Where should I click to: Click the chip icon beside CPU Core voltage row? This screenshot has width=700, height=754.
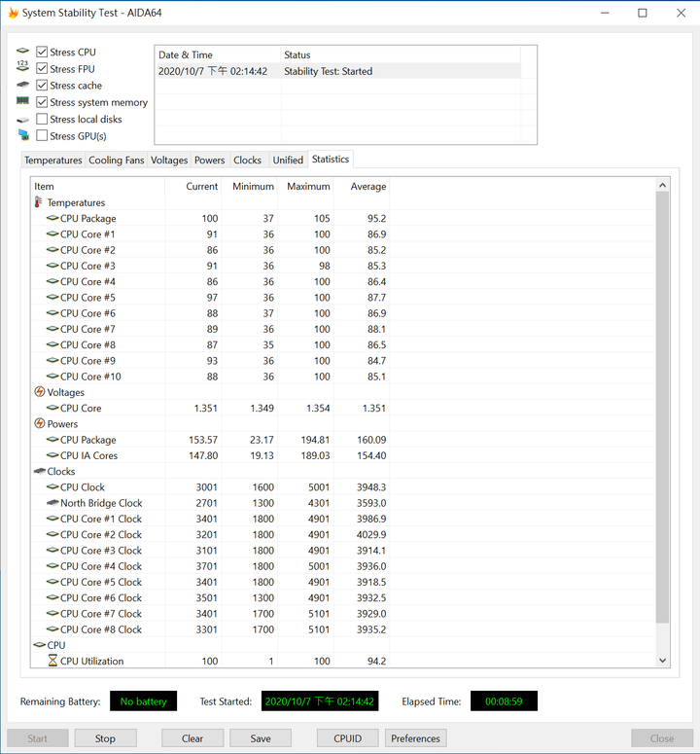[x=52, y=408]
